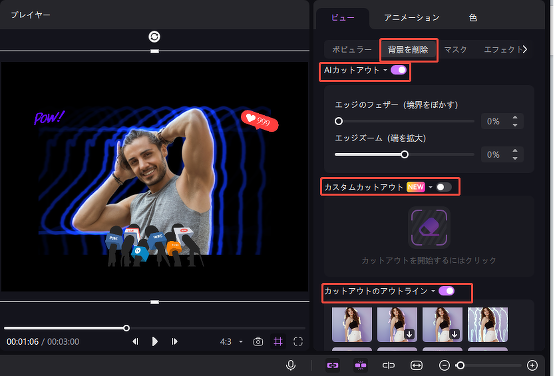Screen dimensions: 554x376
Task: Increase エッジズーム value with up arrow
Action: tap(515, 151)
